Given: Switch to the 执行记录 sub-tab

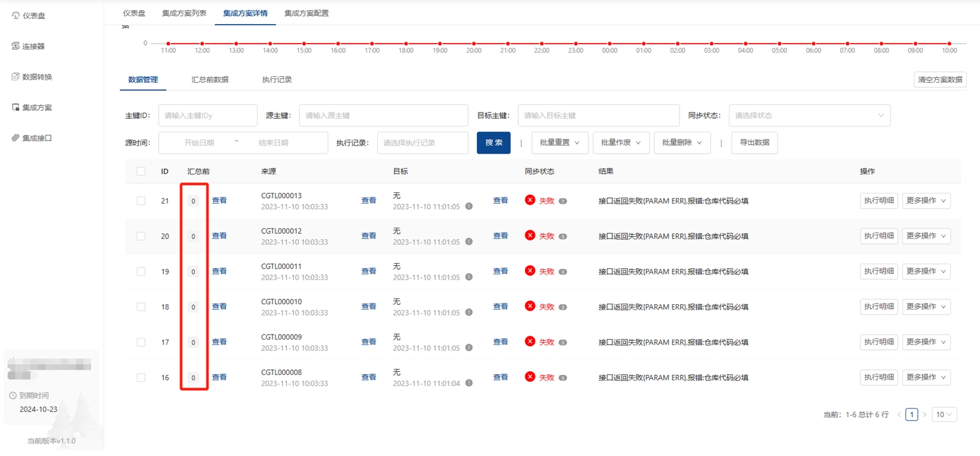Looking at the screenshot, I should coord(276,80).
